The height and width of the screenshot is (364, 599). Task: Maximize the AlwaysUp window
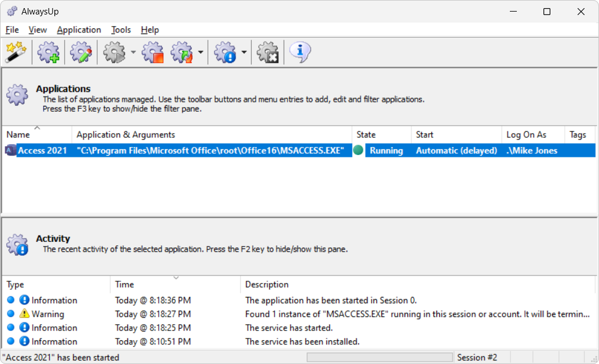tap(547, 12)
